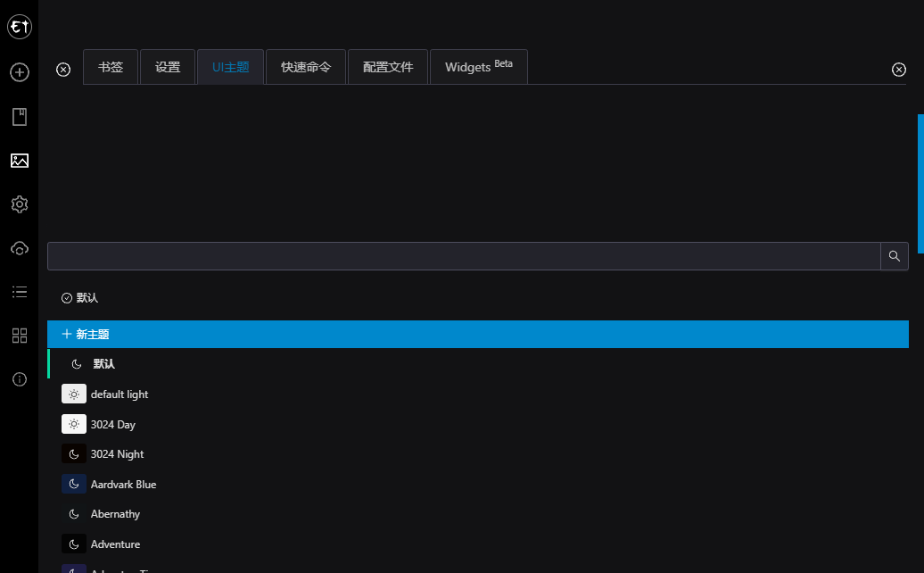The height and width of the screenshot is (573, 924).
Task: Switch to the 快速命令 tab
Action: coord(305,66)
